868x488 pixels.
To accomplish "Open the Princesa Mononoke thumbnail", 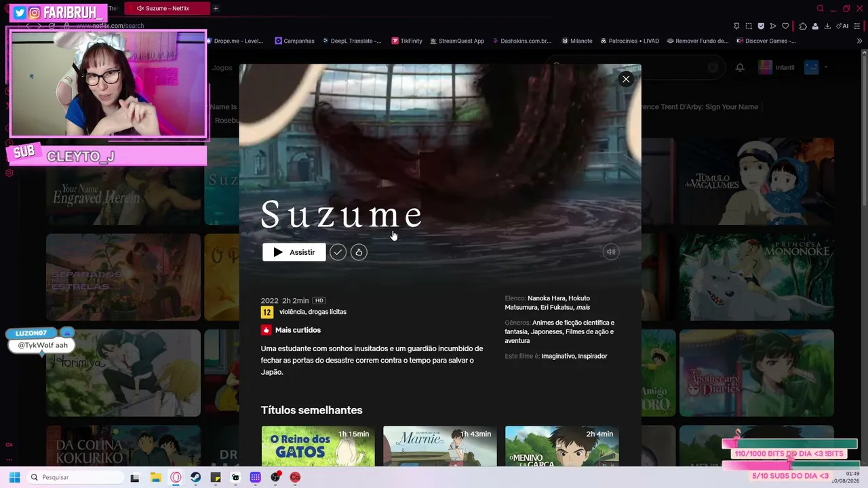I will [x=757, y=277].
